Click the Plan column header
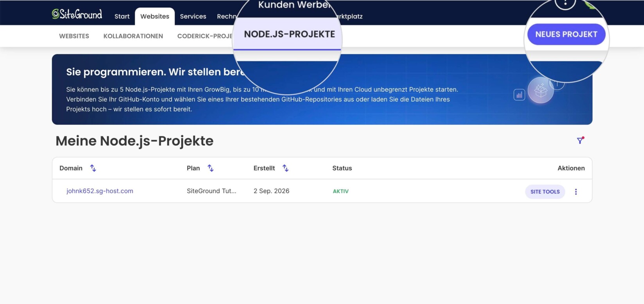 193,168
